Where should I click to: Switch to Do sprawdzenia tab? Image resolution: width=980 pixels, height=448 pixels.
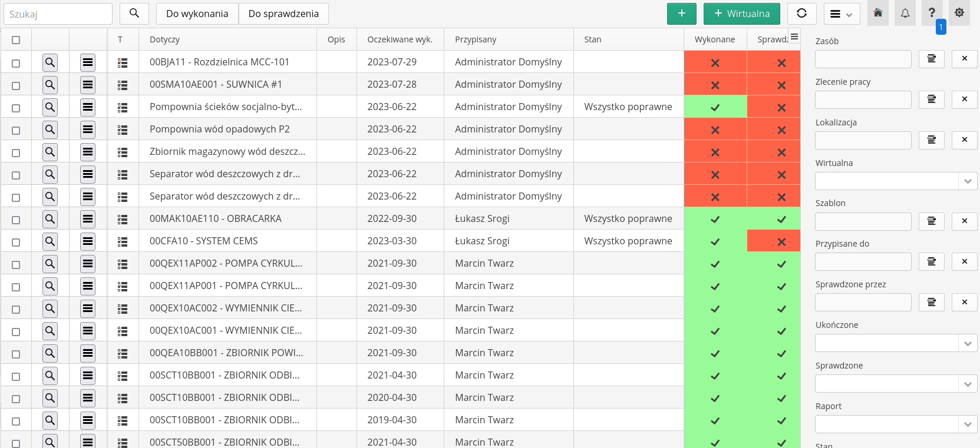[x=283, y=14]
